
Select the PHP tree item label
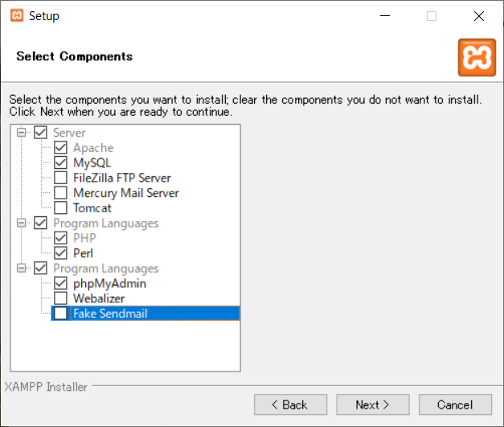pos(84,238)
